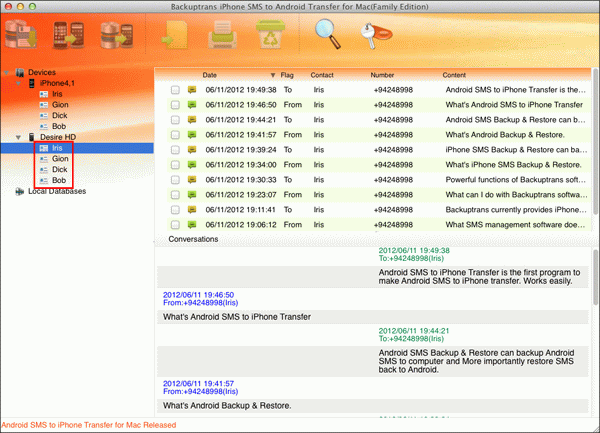
Task: Click conversation bubble 'What's Android Backup & Restore.'
Action: coord(372,405)
